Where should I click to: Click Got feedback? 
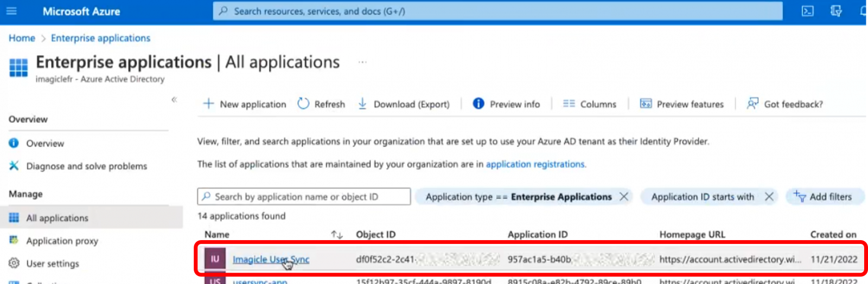[785, 104]
